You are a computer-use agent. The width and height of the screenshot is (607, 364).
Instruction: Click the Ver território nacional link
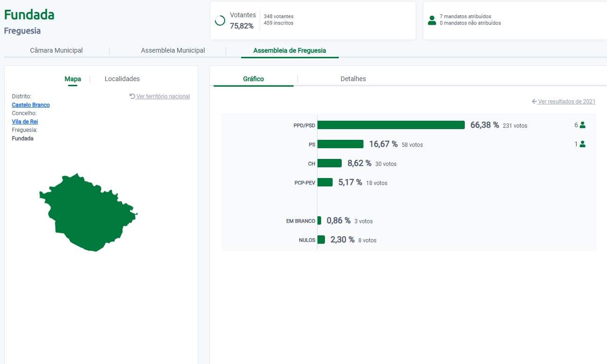tap(163, 96)
